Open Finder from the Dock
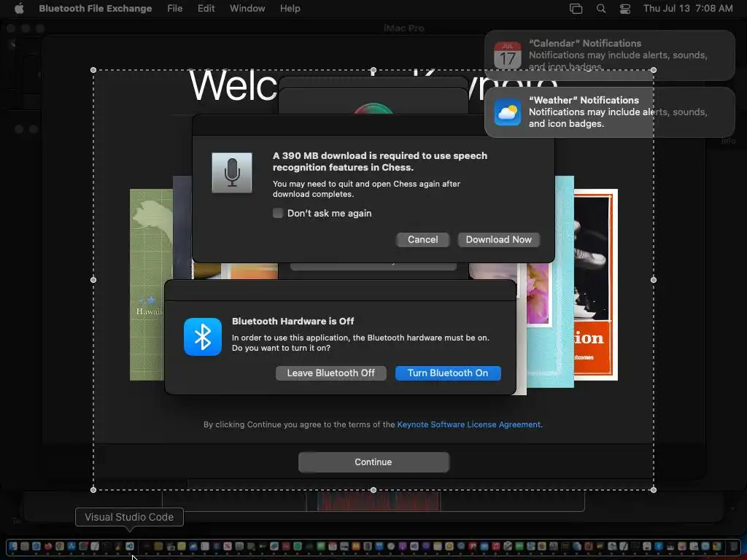747x560 pixels. click(13, 546)
